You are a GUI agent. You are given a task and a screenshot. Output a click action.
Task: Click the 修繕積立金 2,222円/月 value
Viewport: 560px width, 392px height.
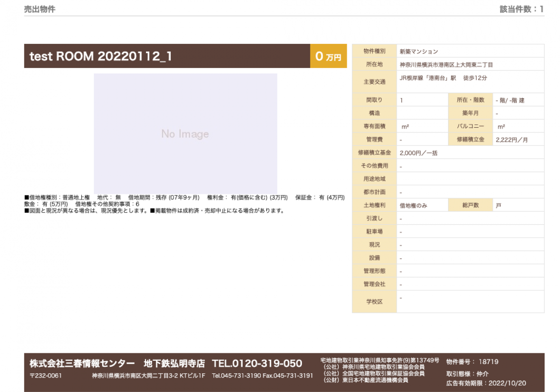(x=511, y=139)
